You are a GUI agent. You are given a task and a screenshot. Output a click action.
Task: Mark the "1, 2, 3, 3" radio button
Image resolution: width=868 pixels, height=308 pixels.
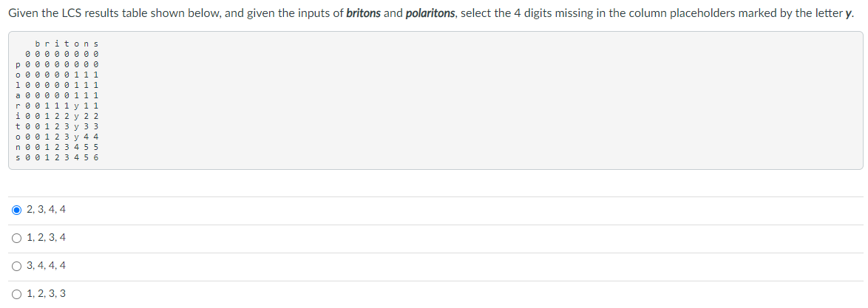point(17,294)
